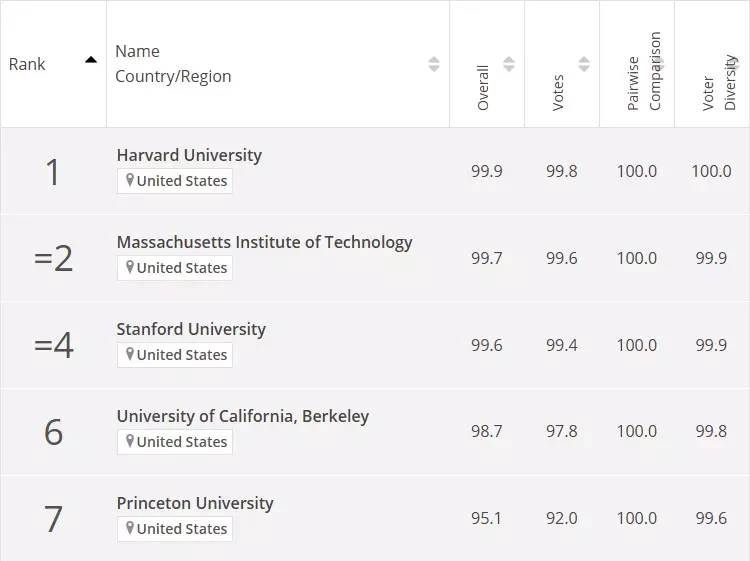
Task: Click the Name Country/Region header text
Action: click(x=173, y=64)
